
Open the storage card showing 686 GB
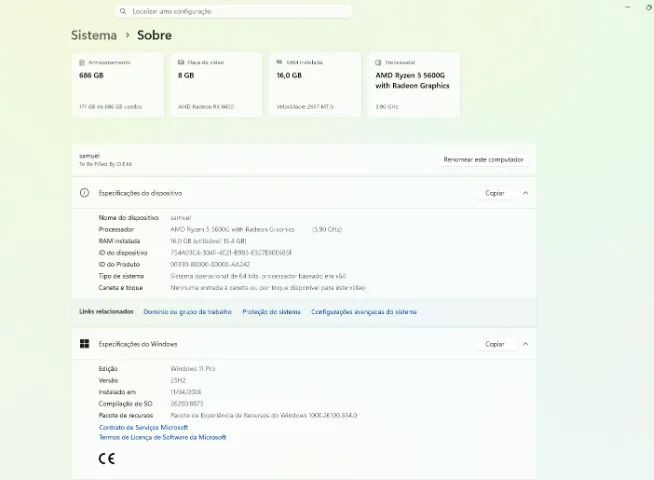pyautogui.click(x=118, y=85)
